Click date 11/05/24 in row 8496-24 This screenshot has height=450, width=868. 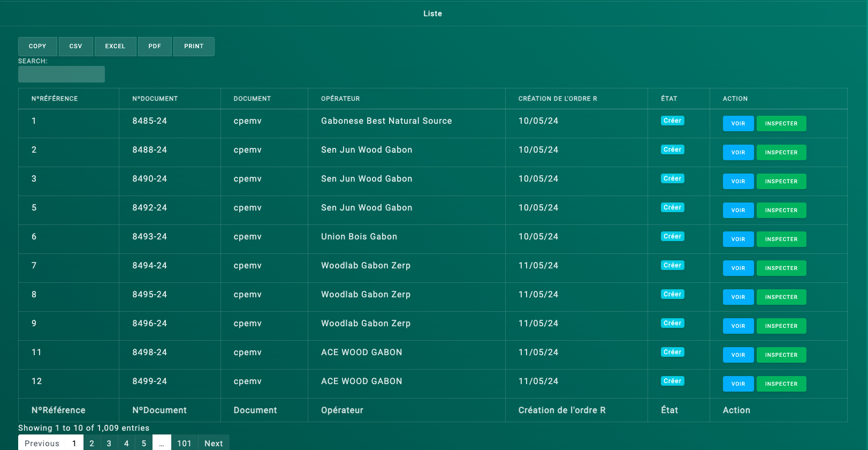point(538,324)
